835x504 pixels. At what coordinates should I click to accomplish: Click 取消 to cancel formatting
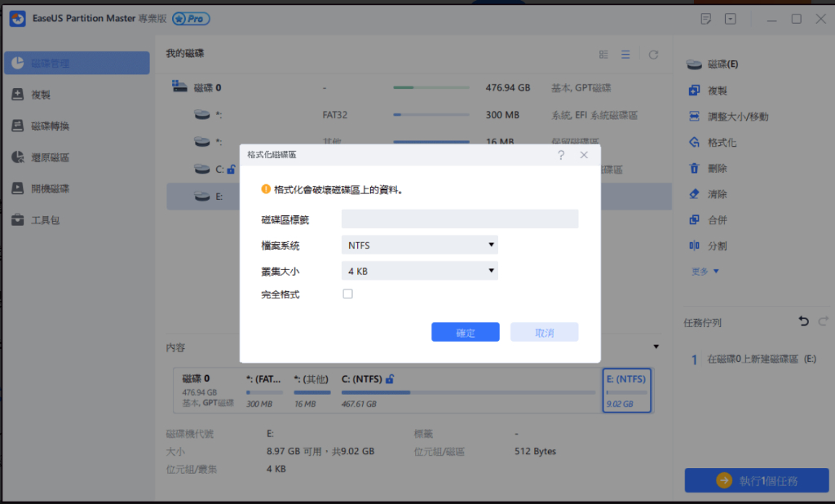click(x=544, y=333)
